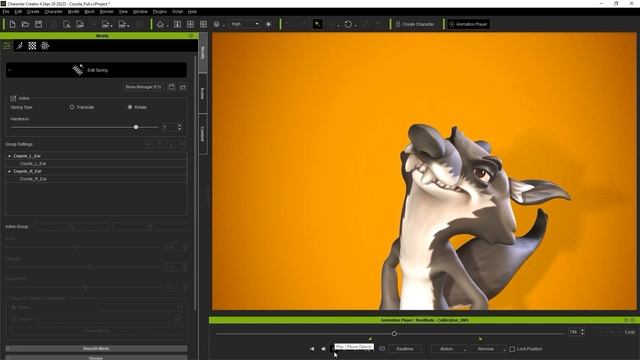Toggle the Active checkbox
The image size is (640, 360).
pos(13,98)
